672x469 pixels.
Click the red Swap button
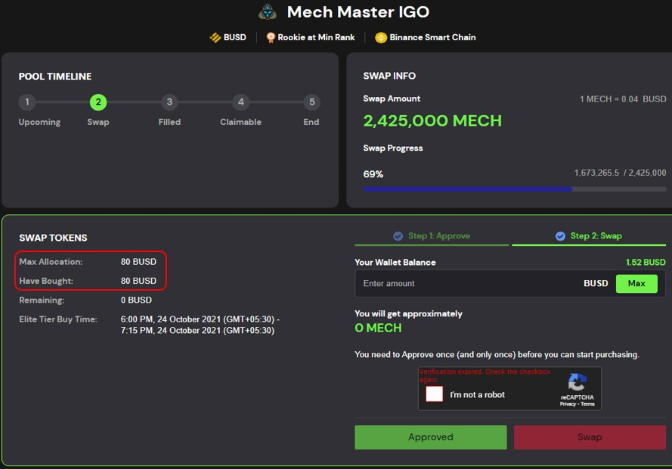pyautogui.click(x=590, y=437)
